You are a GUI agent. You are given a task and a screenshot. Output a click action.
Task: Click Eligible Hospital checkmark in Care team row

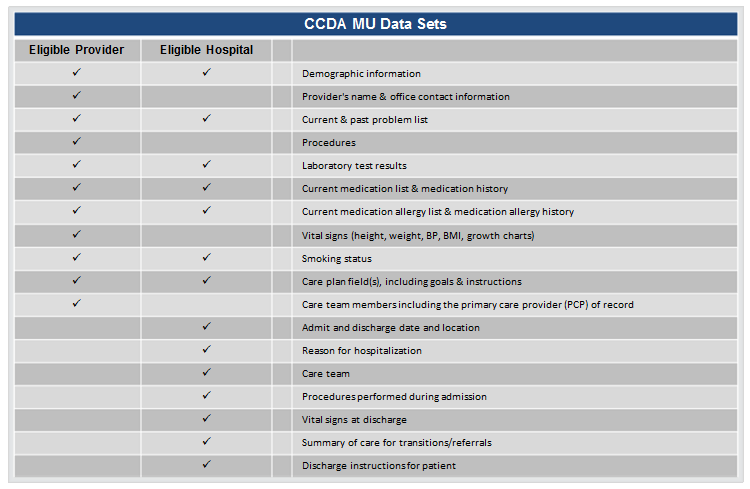pos(206,373)
